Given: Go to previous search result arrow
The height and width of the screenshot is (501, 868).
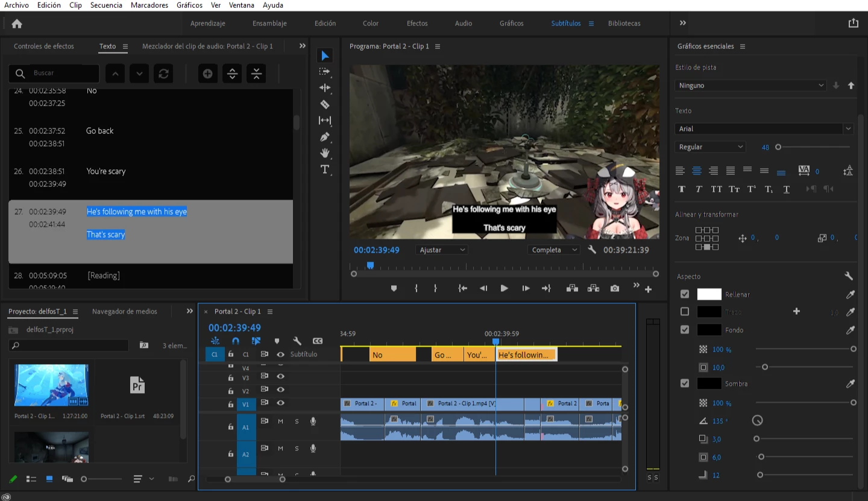Looking at the screenshot, I should (x=115, y=74).
